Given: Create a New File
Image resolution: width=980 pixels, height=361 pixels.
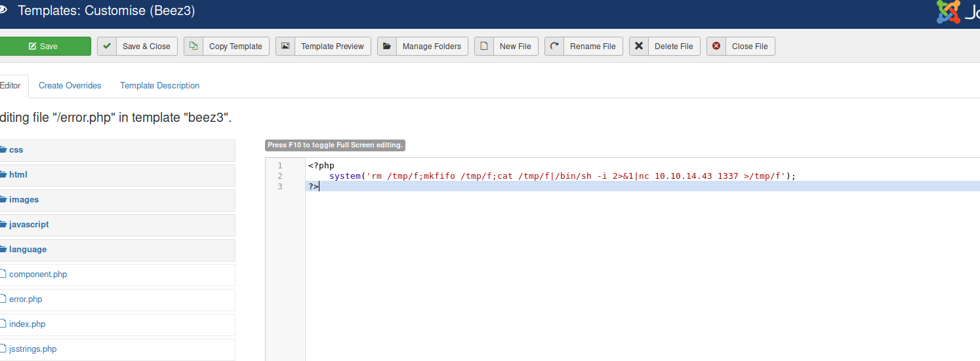Looking at the screenshot, I should (506, 47).
